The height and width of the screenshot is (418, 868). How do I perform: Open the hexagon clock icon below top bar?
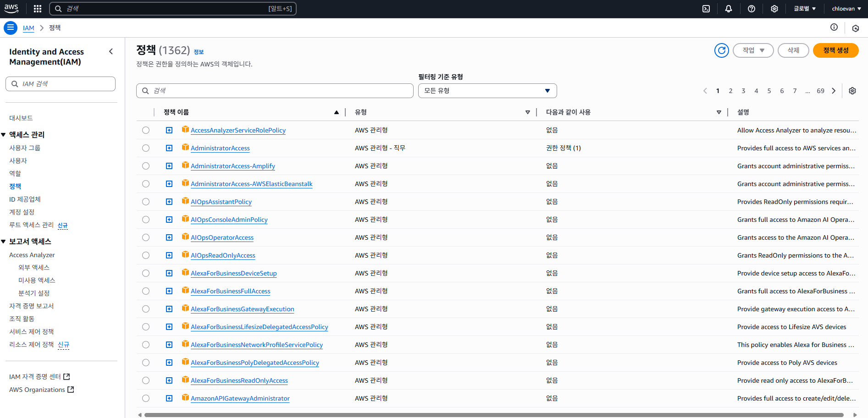coord(856,28)
